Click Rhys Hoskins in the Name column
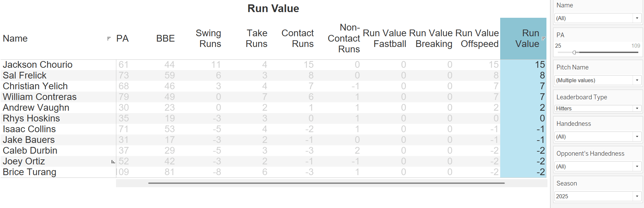This screenshot has height=208, width=644. coord(31,118)
